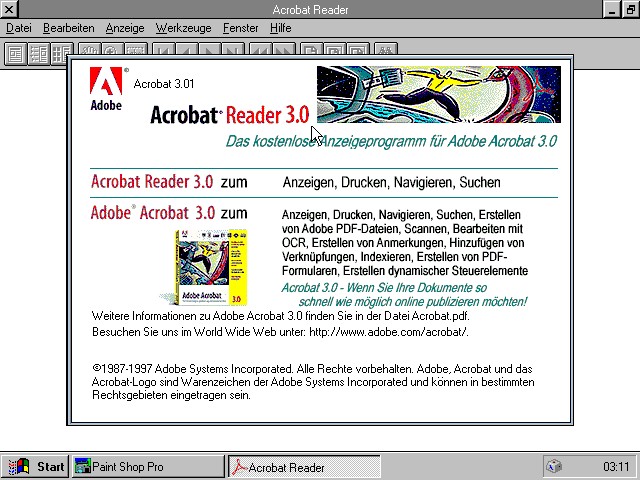
Task: Open the window system menu box
Action: [9, 9]
